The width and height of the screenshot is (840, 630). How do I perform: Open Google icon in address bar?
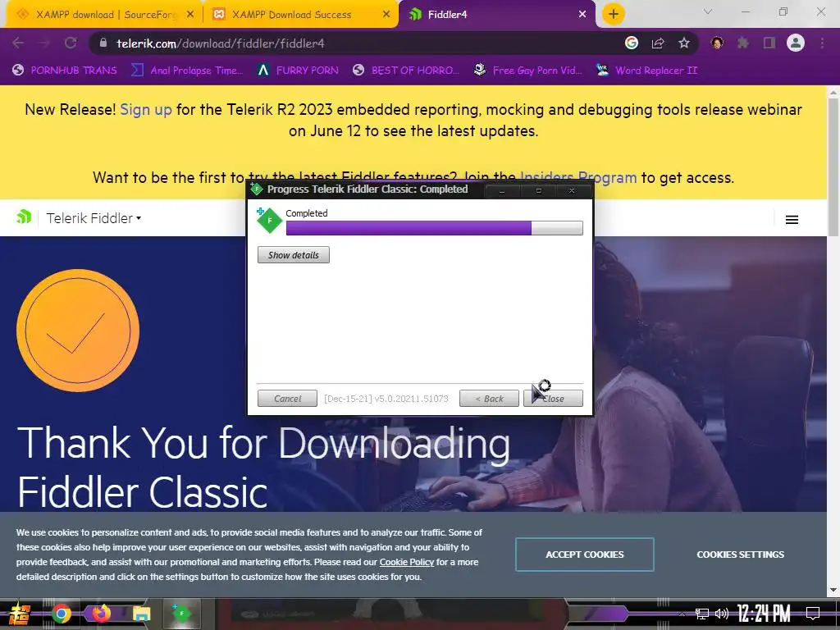632,43
